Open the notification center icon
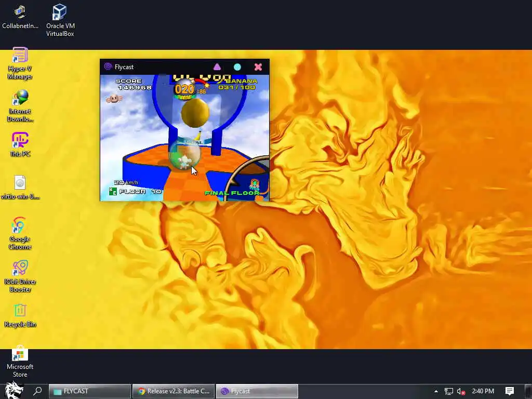The width and height of the screenshot is (532, 399). [510, 391]
